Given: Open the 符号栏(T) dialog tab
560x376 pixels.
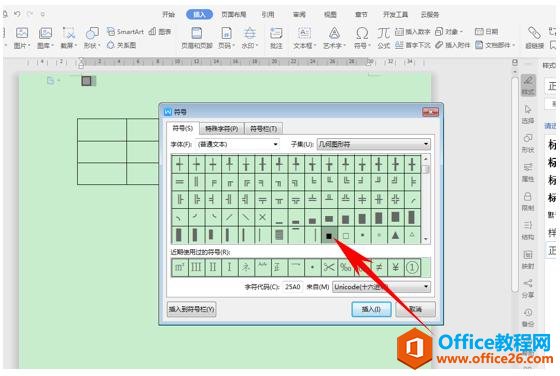Looking at the screenshot, I should (x=264, y=129).
